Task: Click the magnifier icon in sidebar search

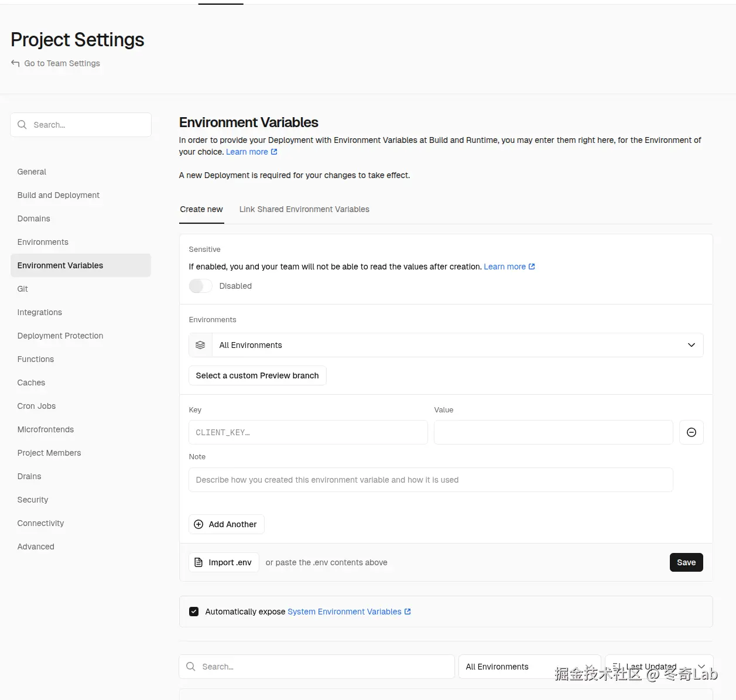Action: (x=22, y=125)
